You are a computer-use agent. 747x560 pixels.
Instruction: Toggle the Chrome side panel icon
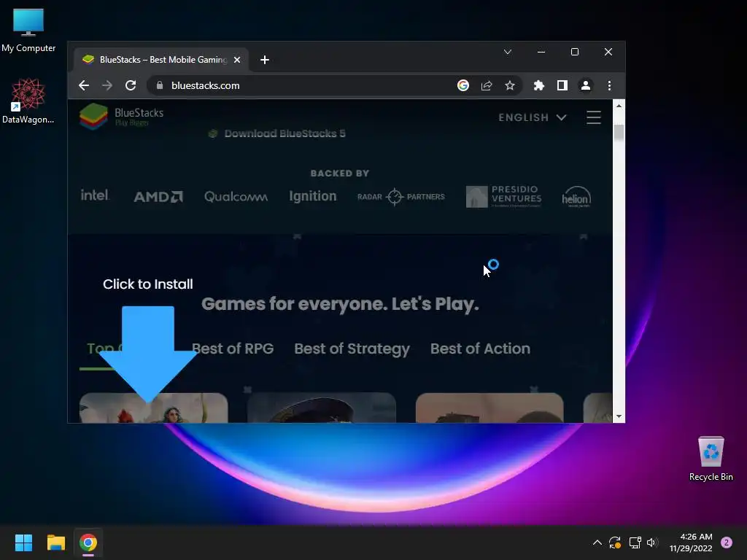562,85
